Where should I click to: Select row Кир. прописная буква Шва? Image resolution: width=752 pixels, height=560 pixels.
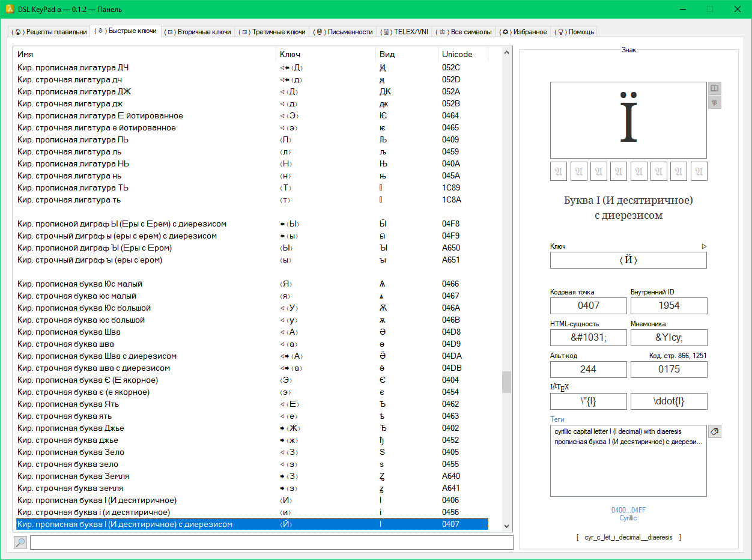[252, 332]
